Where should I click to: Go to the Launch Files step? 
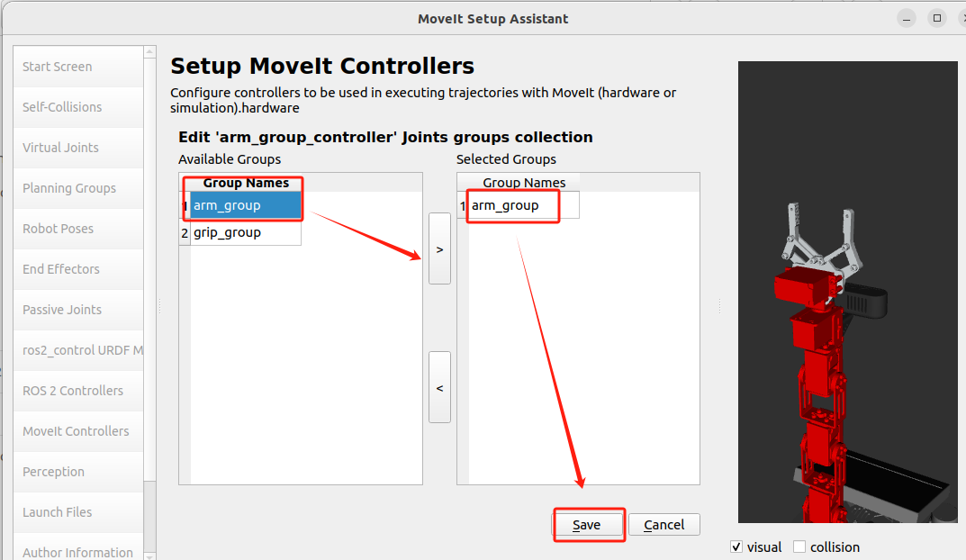pyautogui.click(x=78, y=512)
